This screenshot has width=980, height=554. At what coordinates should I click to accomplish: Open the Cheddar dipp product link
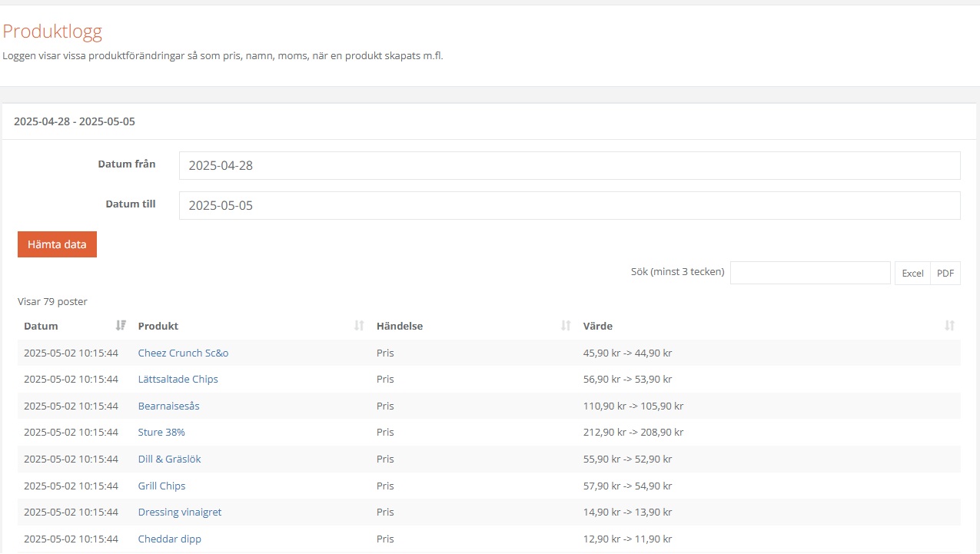(x=169, y=539)
